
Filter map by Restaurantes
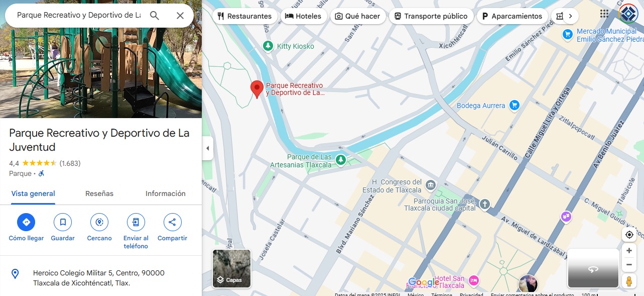[x=245, y=16]
